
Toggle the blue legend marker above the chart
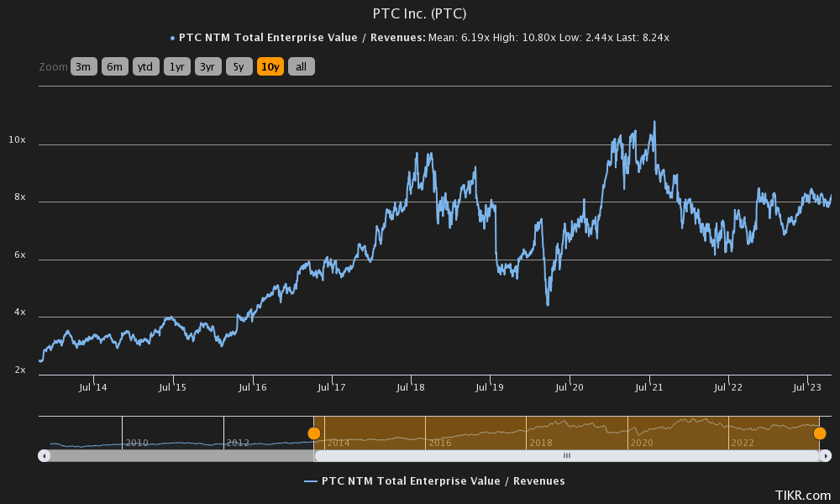[172, 37]
